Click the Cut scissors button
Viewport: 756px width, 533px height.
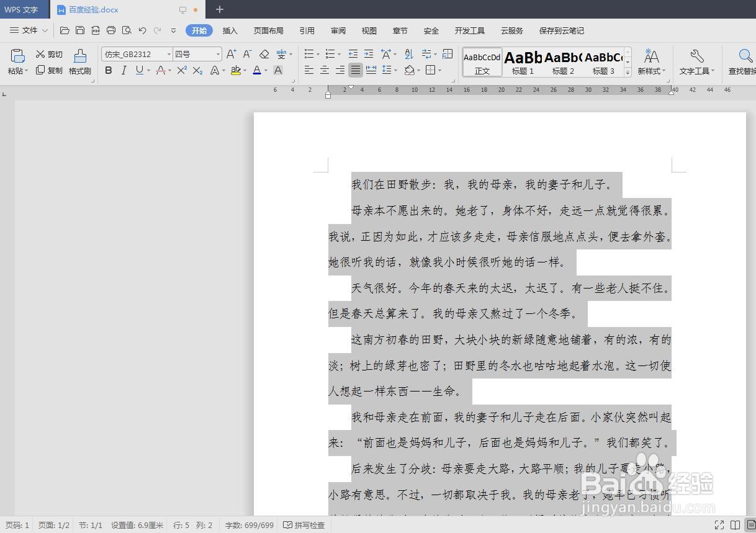pos(49,54)
